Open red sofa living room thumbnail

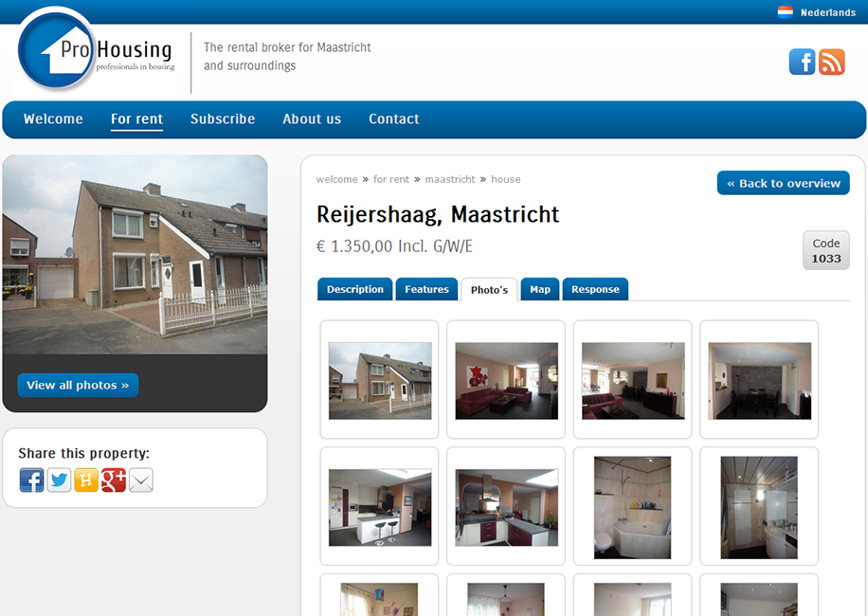coord(506,380)
